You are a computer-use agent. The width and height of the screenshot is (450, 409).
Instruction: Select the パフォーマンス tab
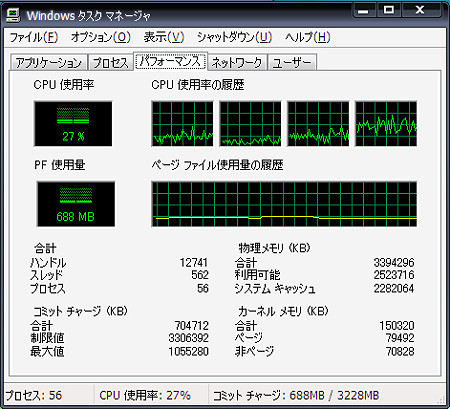pyautogui.click(x=170, y=61)
